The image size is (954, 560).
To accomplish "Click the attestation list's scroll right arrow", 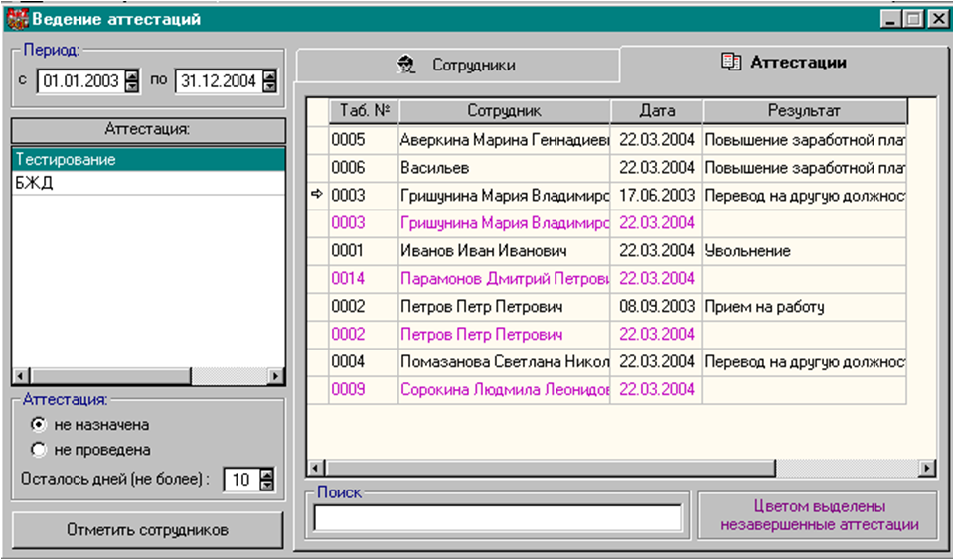I will [276, 376].
